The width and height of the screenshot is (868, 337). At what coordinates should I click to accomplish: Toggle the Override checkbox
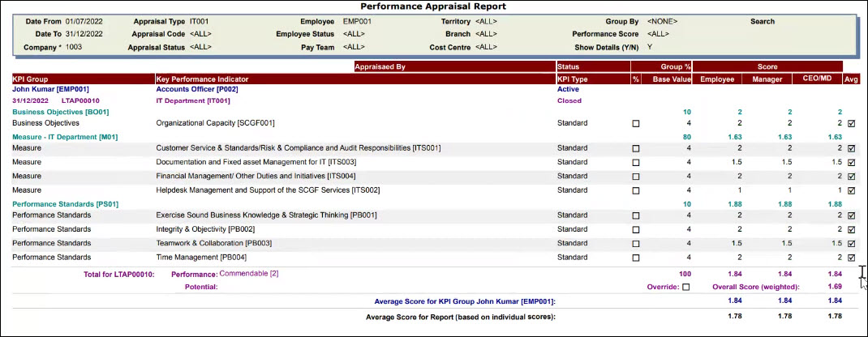click(686, 287)
